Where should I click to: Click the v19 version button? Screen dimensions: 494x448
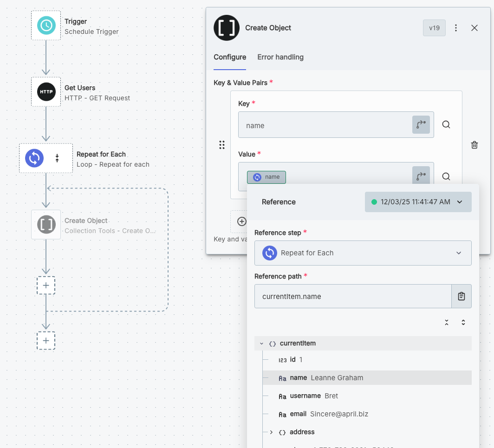tap(434, 28)
